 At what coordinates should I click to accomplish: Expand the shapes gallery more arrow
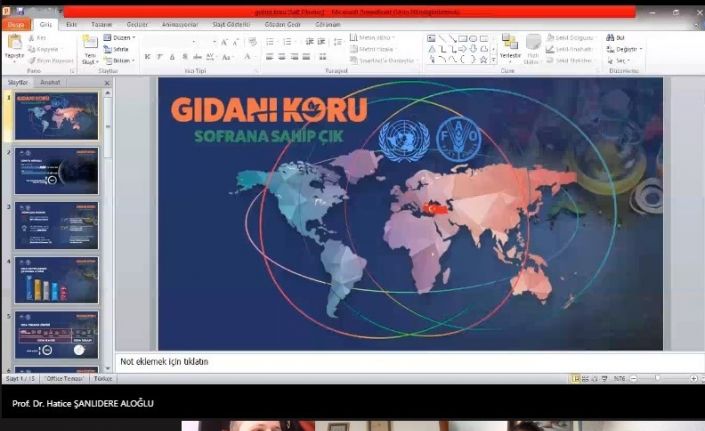point(493,59)
